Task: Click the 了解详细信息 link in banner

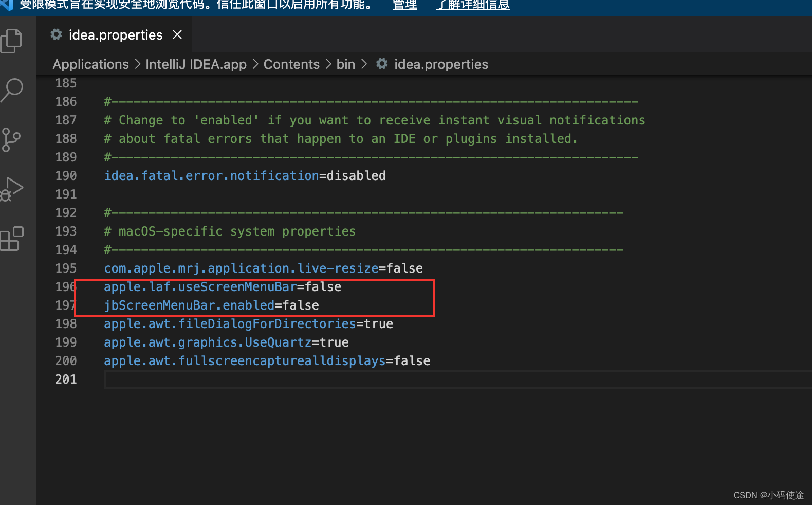Action: (x=473, y=5)
